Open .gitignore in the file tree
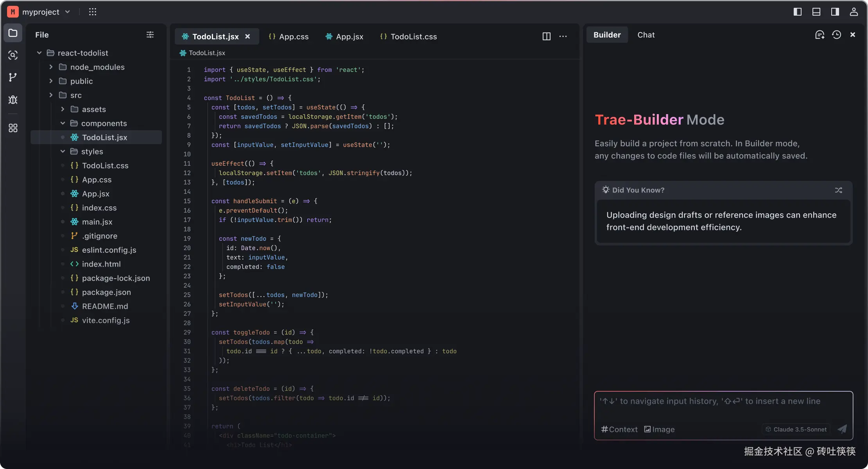The width and height of the screenshot is (868, 469). tap(96, 236)
